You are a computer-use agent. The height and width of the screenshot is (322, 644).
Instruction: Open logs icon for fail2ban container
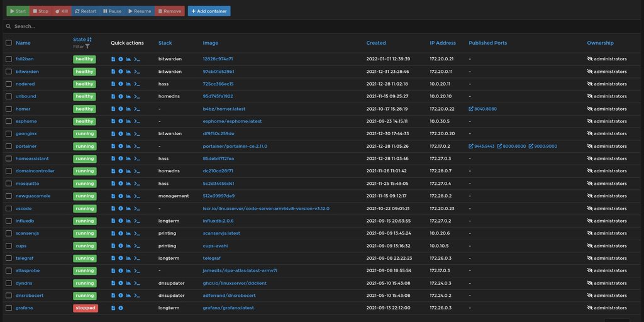tap(113, 59)
